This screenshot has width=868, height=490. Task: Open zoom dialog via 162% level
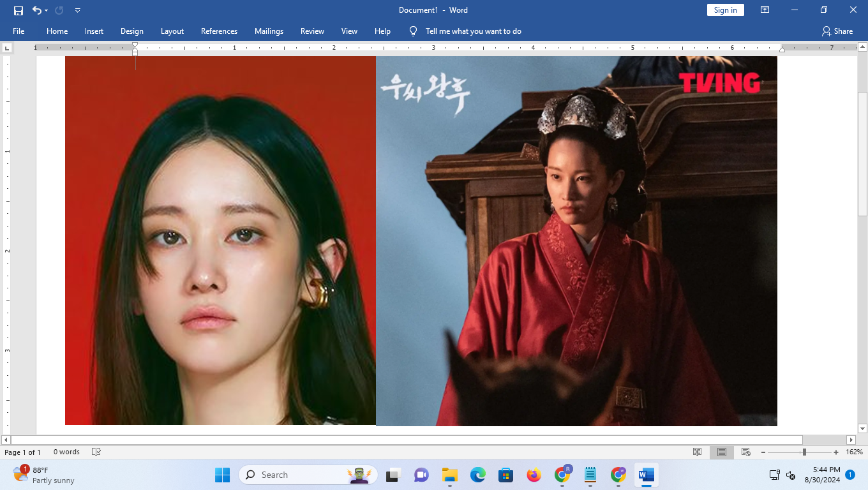coord(854,452)
